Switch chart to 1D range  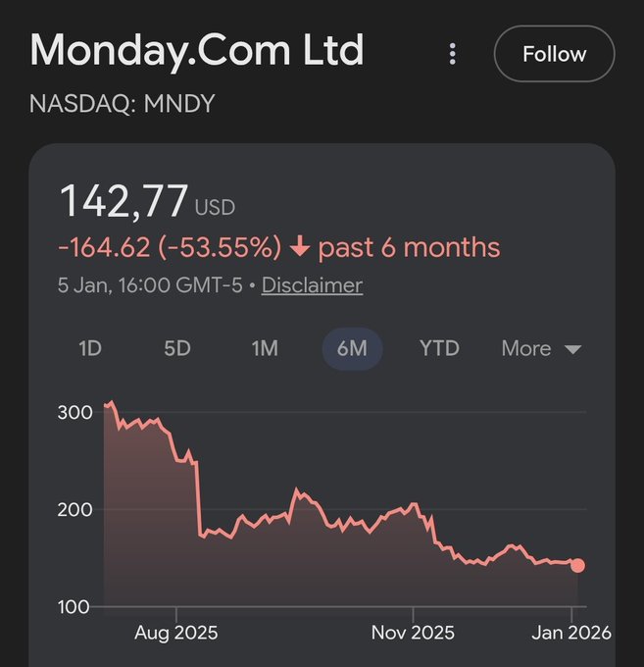pyautogui.click(x=90, y=348)
